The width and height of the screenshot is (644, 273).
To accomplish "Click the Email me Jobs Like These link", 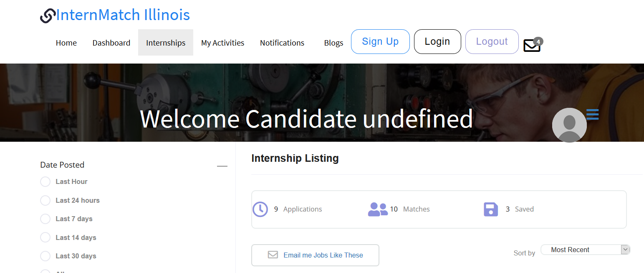I will [323, 255].
